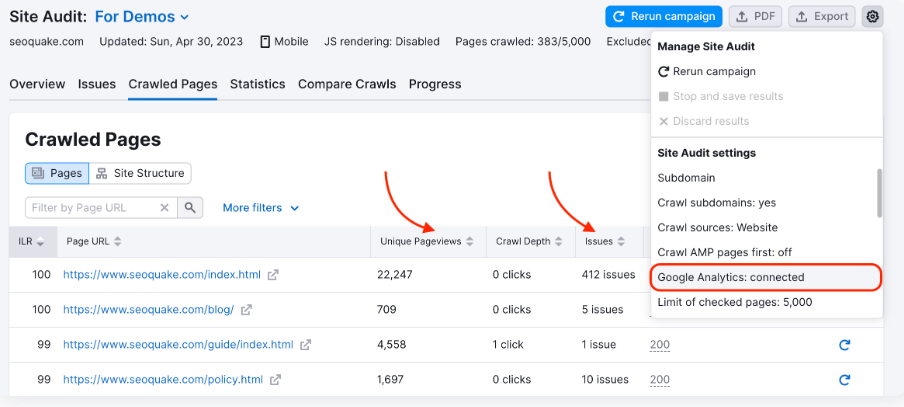Image resolution: width=904 pixels, height=407 pixels.
Task: Open the seoquake.com/blog/ page link
Action: (149, 310)
